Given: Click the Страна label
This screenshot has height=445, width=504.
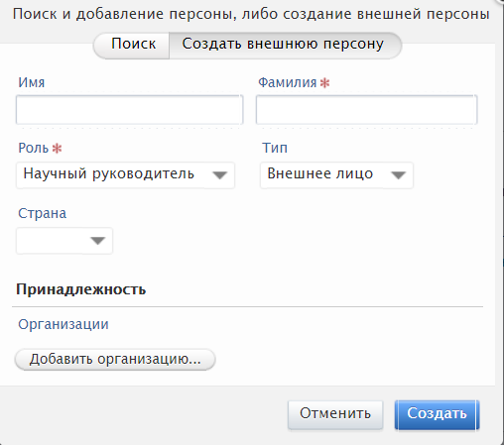Looking at the screenshot, I should coord(43,213).
